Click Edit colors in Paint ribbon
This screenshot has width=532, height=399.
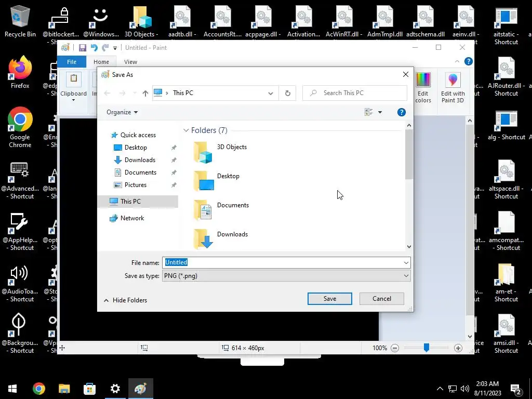point(423,87)
